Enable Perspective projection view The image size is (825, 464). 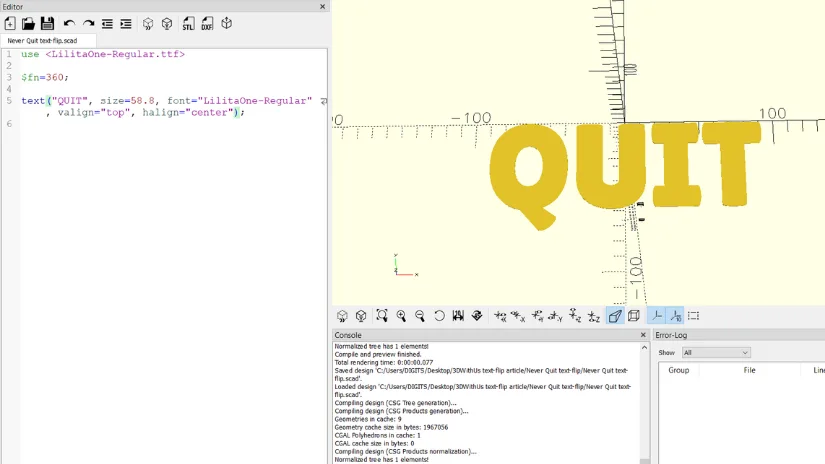[x=615, y=316]
